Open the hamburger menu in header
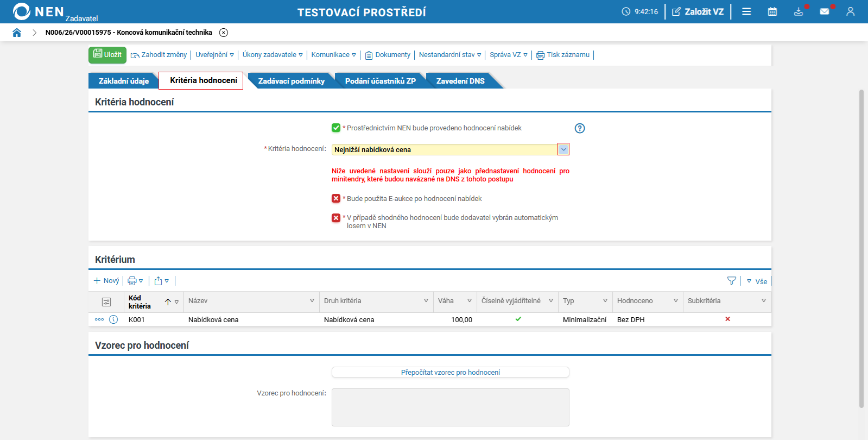 [746, 11]
